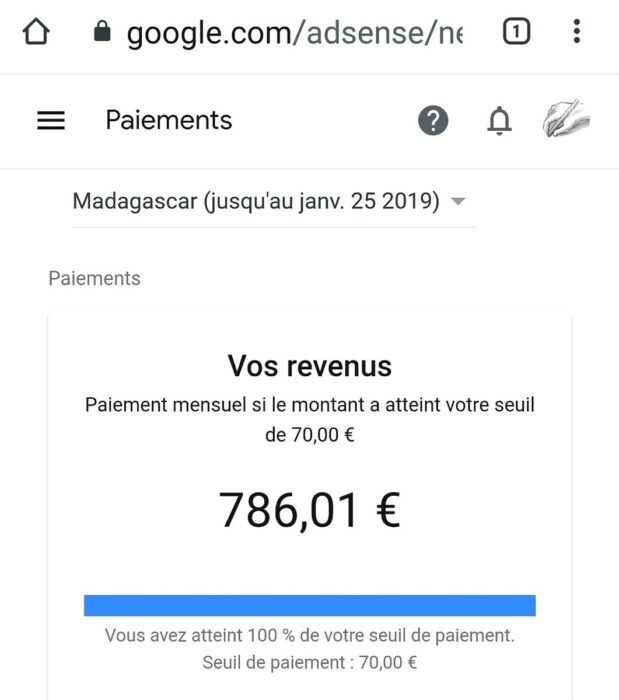Image resolution: width=619 pixels, height=700 pixels.
Task: Open notifications bell icon
Action: [x=499, y=121]
